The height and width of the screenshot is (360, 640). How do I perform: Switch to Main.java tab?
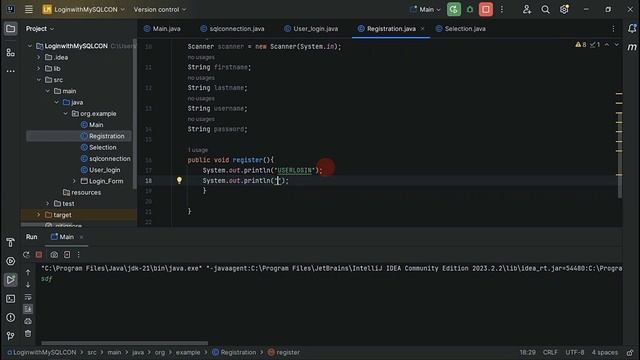[162, 29]
